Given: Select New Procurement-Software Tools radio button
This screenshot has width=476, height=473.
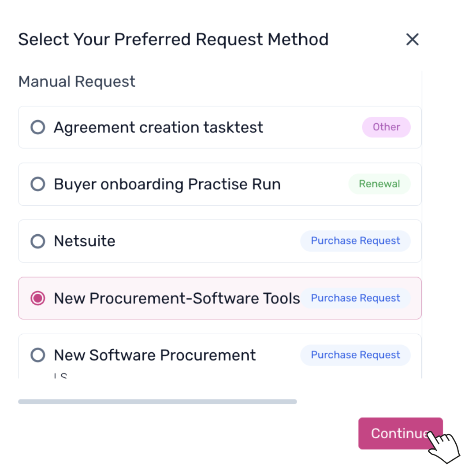Looking at the screenshot, I should [x=38, y=298].
